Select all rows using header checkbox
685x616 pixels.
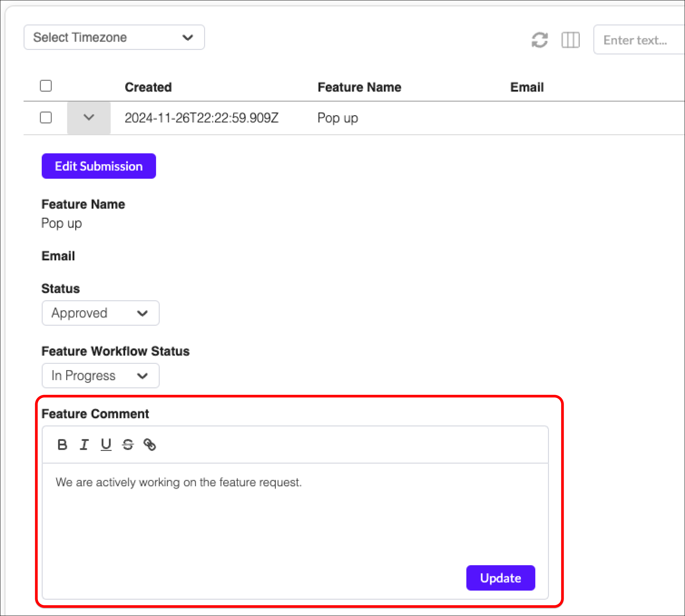46,86
